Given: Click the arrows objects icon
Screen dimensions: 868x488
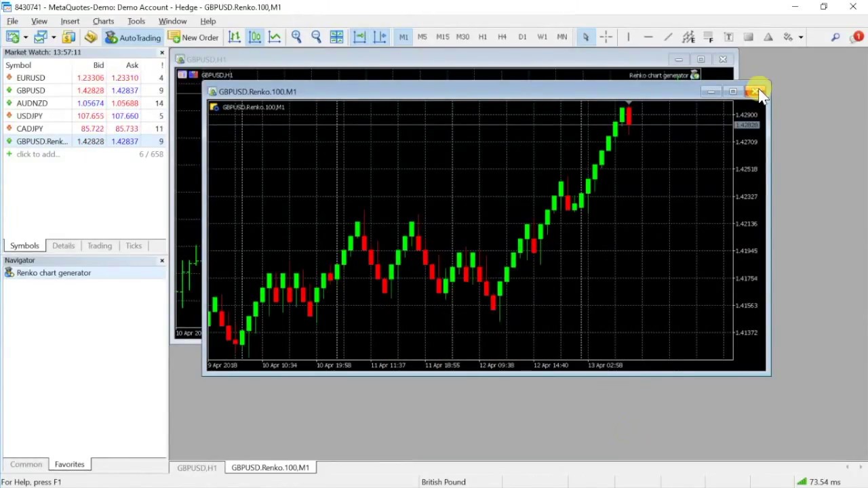Looking at the screenshot, I should point(788,37).
